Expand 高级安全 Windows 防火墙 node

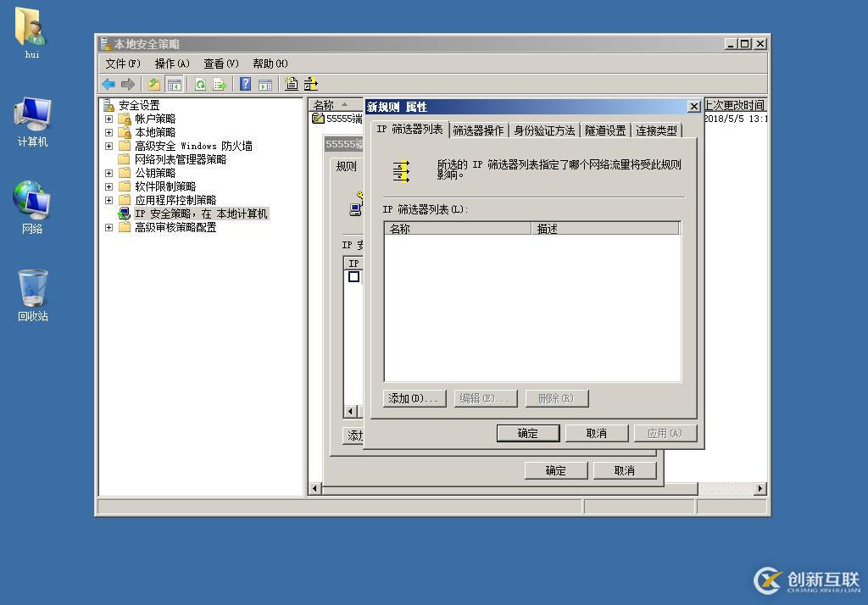(109, 146)
